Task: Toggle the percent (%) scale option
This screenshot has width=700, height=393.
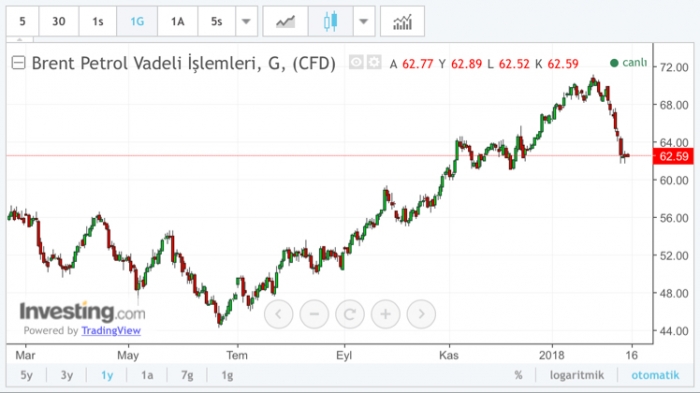Action: pos(518,375)
